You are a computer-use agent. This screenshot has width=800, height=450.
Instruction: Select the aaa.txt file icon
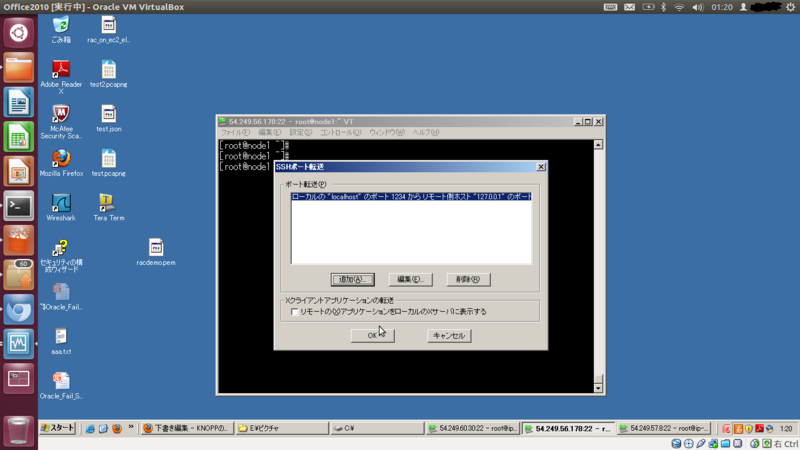coord(61,341)
